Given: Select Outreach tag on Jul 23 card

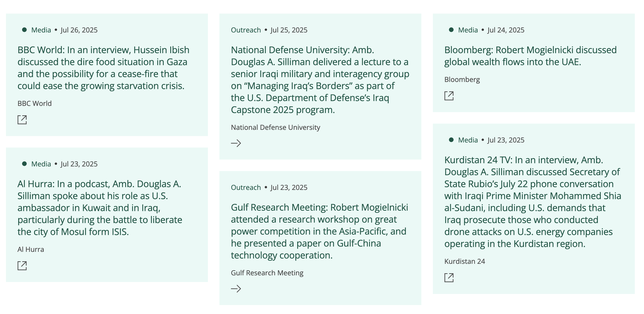Looking at the screenshot, I should (x=246, y=187).
